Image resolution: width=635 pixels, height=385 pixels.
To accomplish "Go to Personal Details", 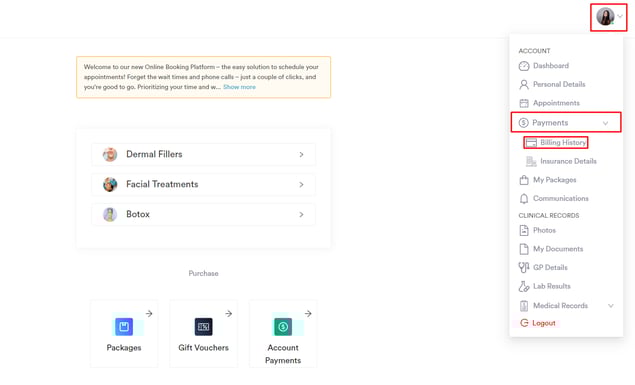I will [x=559, y=84].
